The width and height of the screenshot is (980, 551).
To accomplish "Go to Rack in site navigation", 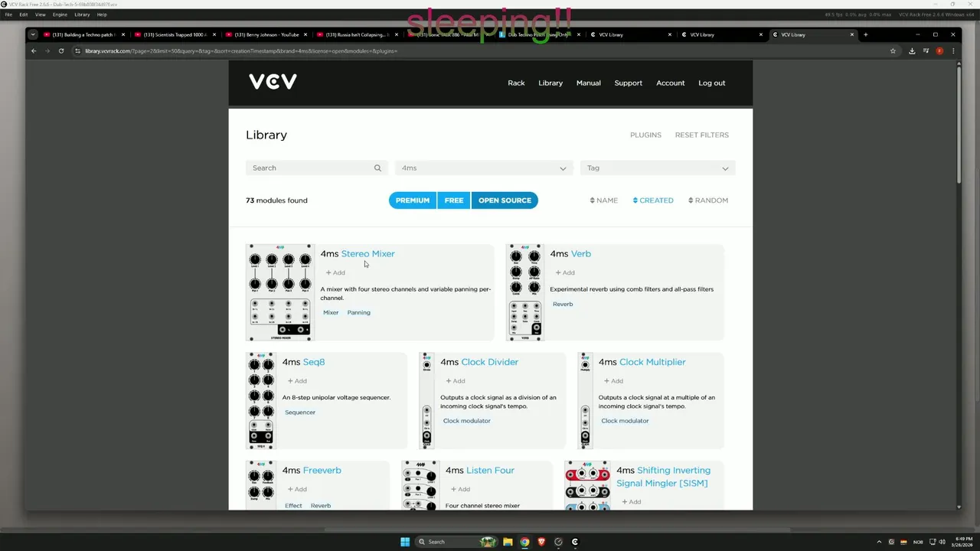I will click(x=516, y=83).
